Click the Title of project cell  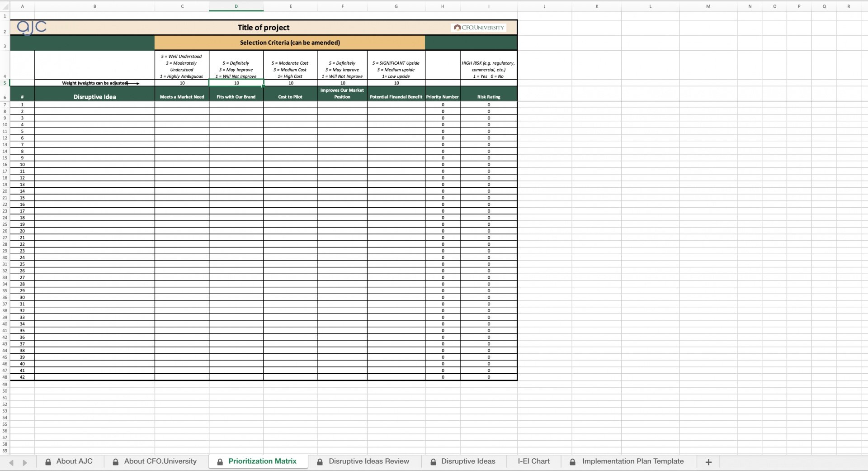coord(264,28)
